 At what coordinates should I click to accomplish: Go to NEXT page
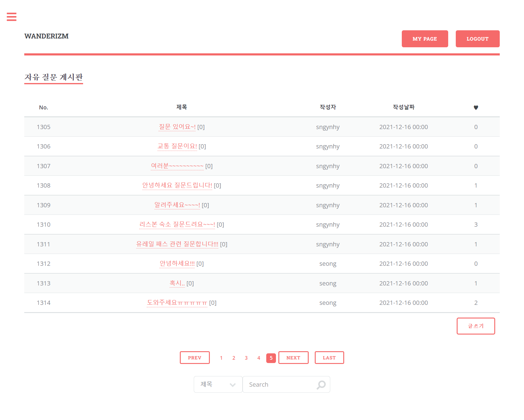point(294,358)
